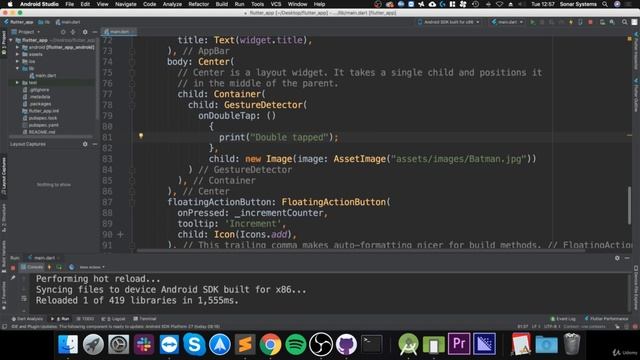The height and width of the screenshot is (360, 640).
Task: Click the intention lightbulb on line 81
Action: 141,136
